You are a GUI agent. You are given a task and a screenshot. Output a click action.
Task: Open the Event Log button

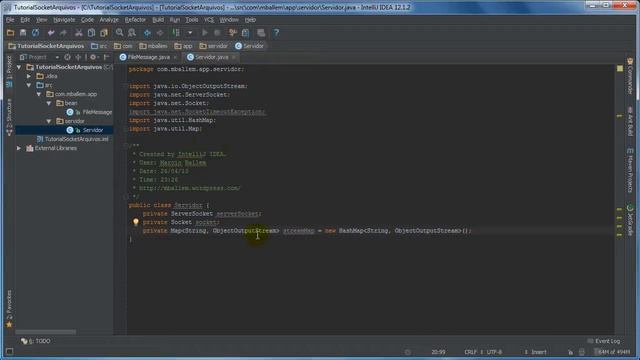[604, 341]
